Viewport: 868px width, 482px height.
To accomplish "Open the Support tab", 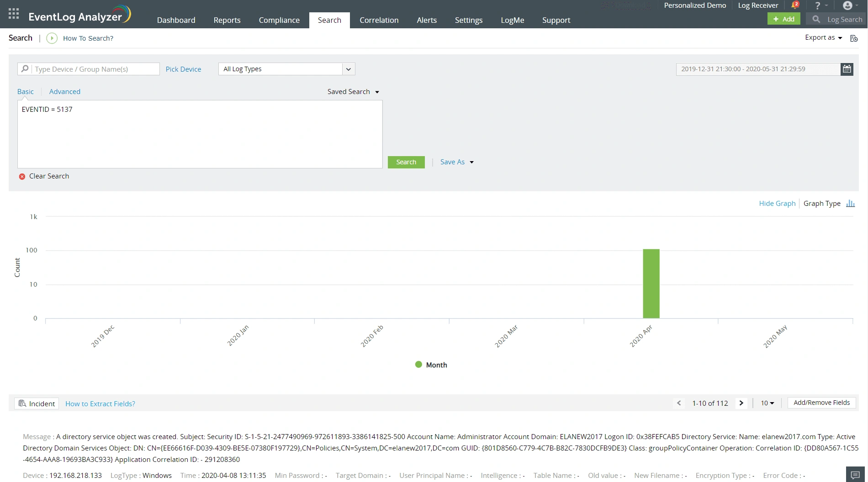I will point(556,20).
